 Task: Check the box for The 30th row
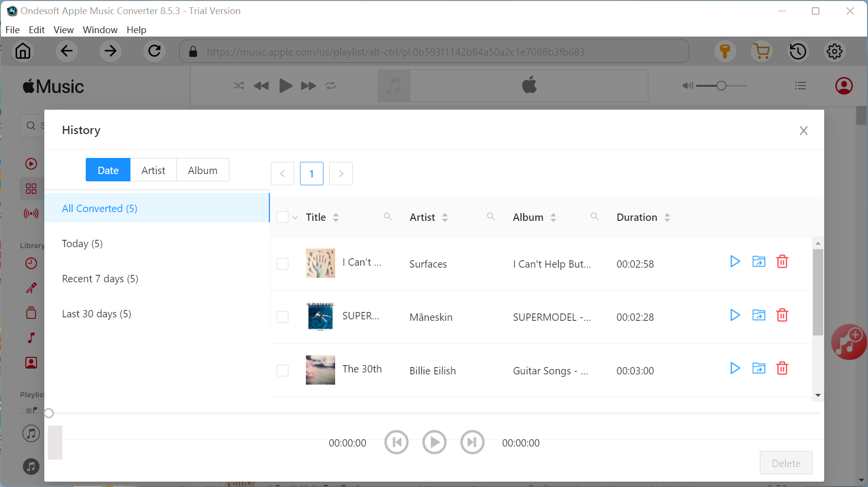pos(283,370)
